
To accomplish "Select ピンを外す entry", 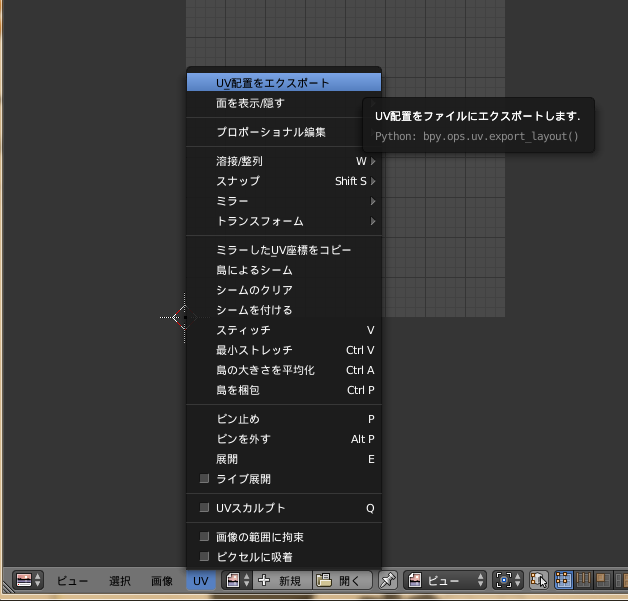I will tap(284, 439).
